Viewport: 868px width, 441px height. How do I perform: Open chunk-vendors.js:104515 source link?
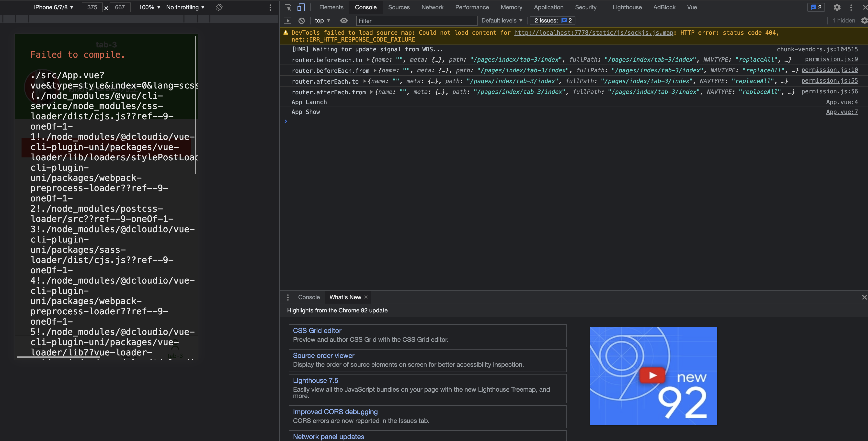click(x=817, y=49)
